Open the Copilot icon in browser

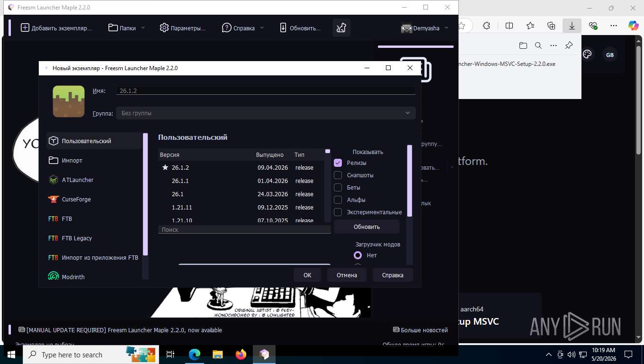[x=633, y=26]
